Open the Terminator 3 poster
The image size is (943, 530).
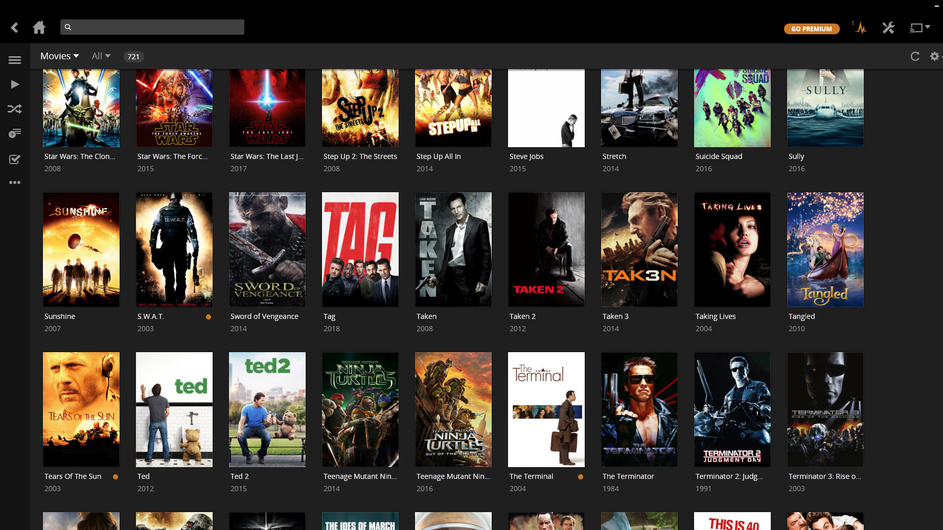point(825,410)
